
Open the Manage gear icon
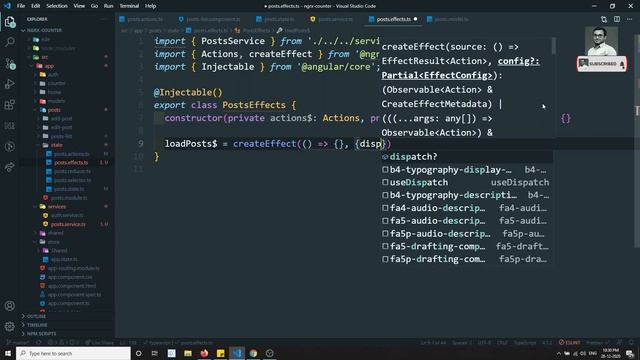click(10, 326)
